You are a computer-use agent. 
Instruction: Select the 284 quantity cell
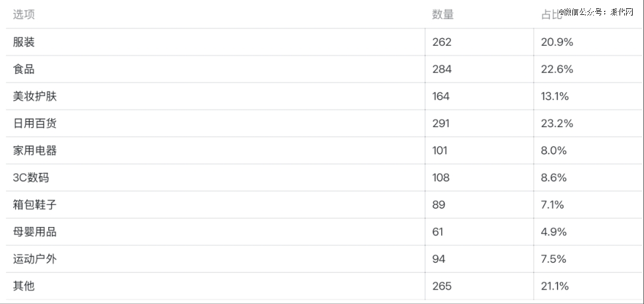(x=442, y=69)
